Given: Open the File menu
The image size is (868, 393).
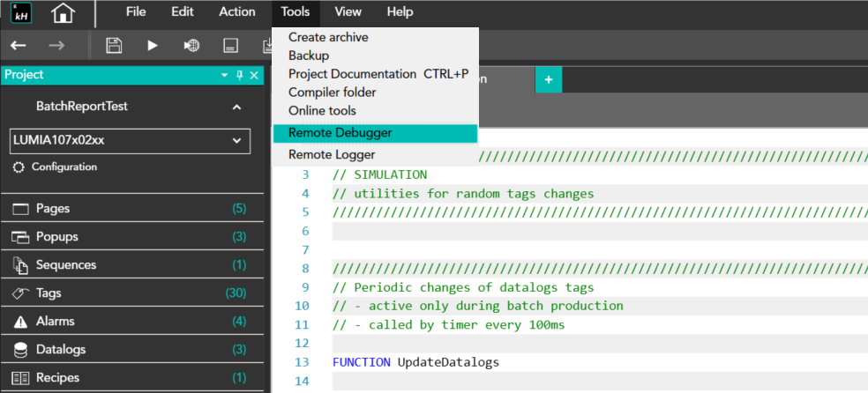Looking at the screenshot, I should pos(136,12).
